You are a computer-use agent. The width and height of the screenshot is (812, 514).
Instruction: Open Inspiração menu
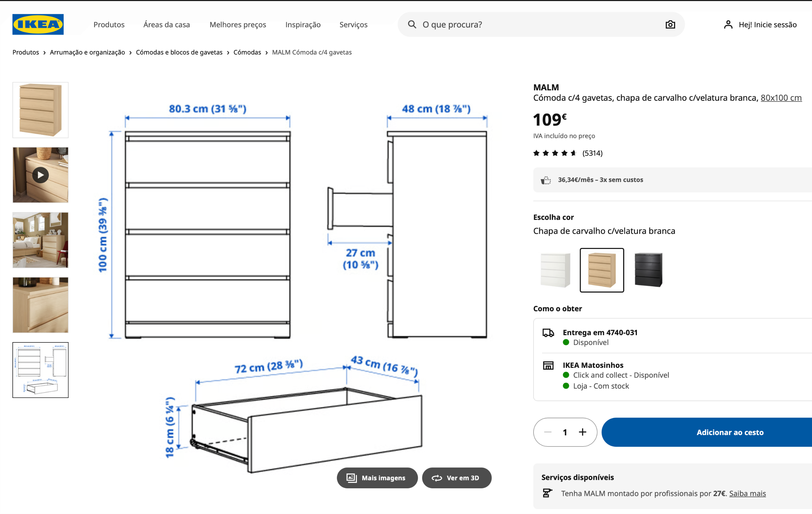(303, 25)
